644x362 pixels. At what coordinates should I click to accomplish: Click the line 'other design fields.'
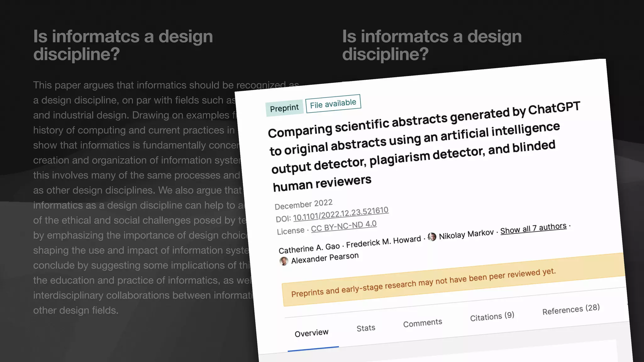click(76, 310)
